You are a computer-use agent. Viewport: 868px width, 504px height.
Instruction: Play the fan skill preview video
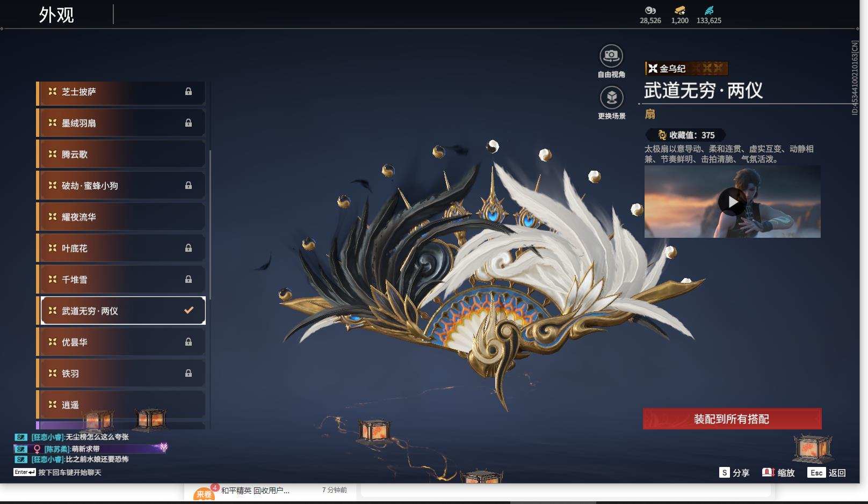732,202
